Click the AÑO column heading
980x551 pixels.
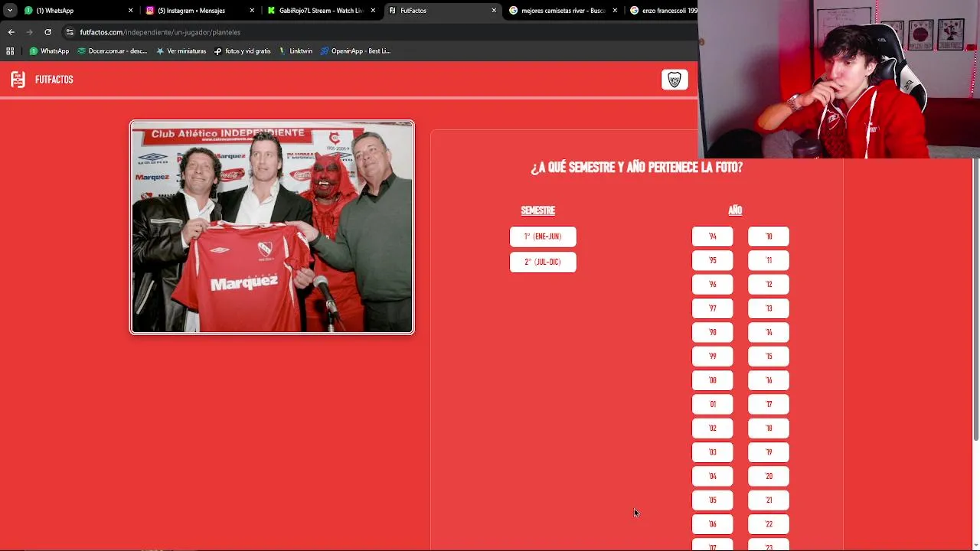pos(735,210)
